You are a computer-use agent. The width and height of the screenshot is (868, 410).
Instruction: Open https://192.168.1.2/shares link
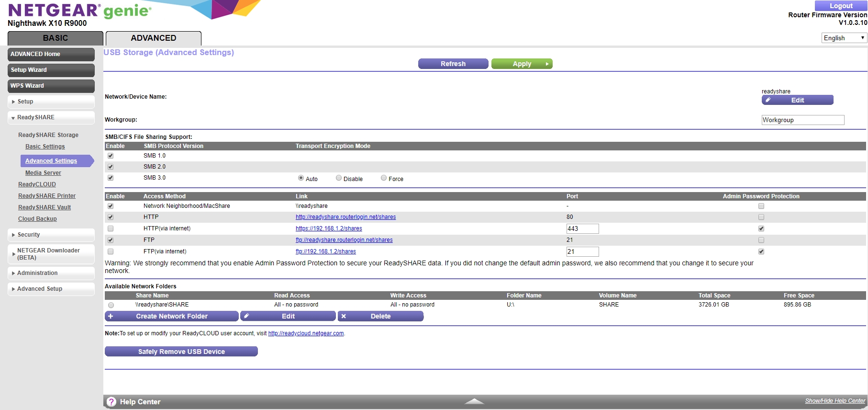pyautogui.click(x=329, y=228)
